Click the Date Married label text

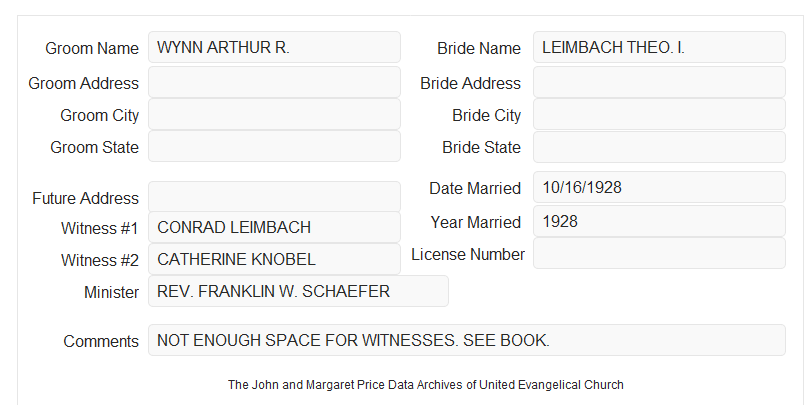(x=475, y=188)
